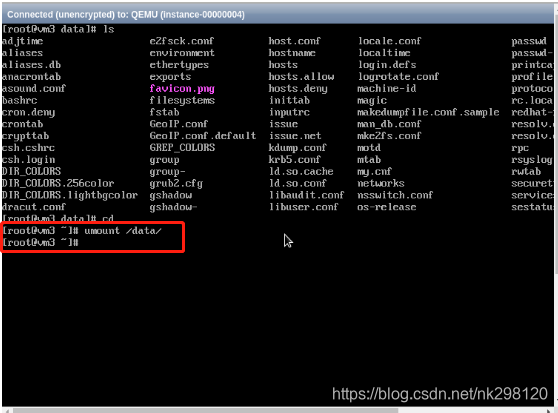Click login.defs file name
558x413 pixels.
click(387, 65)
